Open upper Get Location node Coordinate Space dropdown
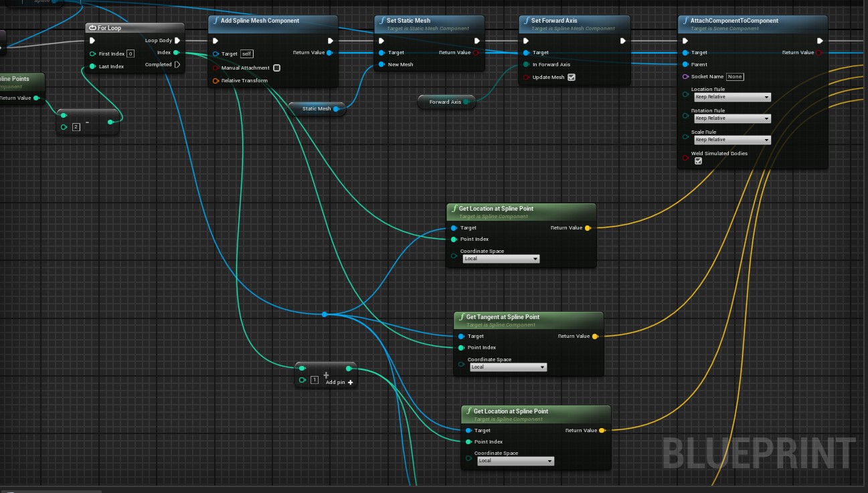This screenshot has width=868, height=493. (501, 259)
